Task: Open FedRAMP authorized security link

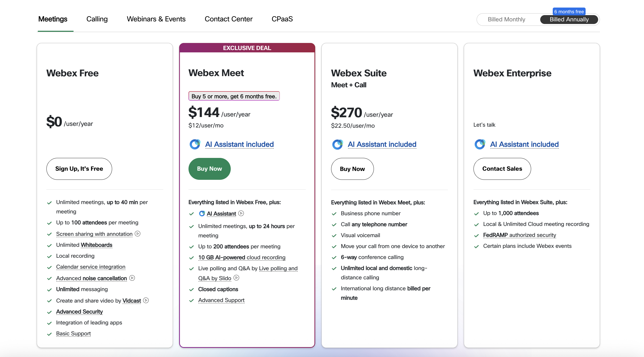Action: coord(519,235)
